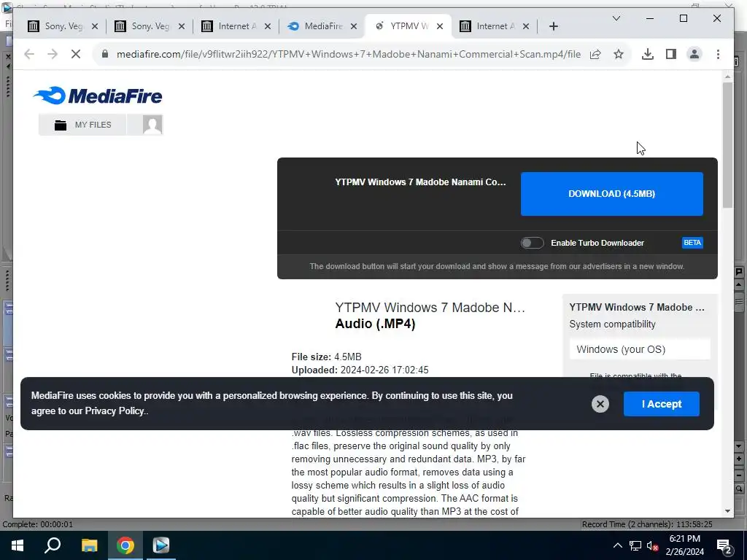Share this page icon
The width and height of the screenshot is (747, 560).
click(595, 54)
